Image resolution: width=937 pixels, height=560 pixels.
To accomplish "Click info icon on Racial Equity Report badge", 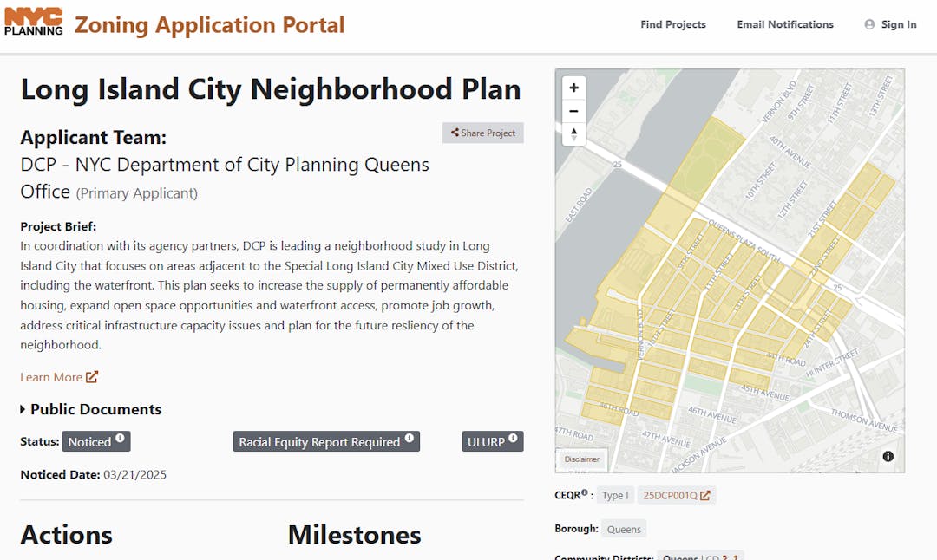I will click(409, 439).
